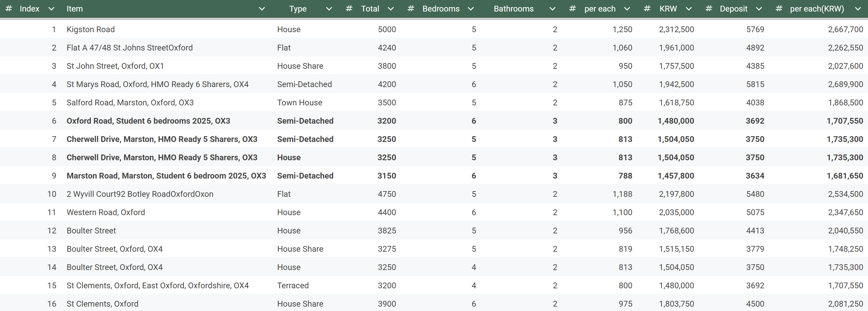
Task: Open the Type column dropdown arrow
Action: [x=329, y=9]
